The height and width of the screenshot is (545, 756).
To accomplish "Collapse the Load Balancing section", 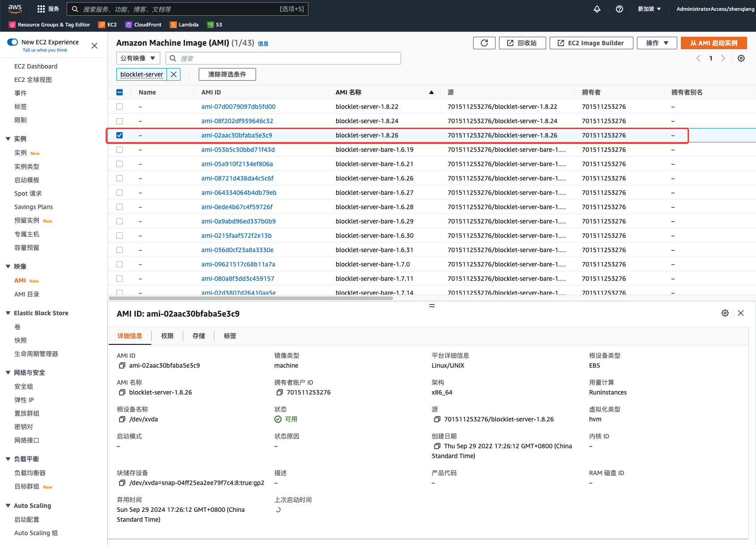I will click(x=8, y=459).
